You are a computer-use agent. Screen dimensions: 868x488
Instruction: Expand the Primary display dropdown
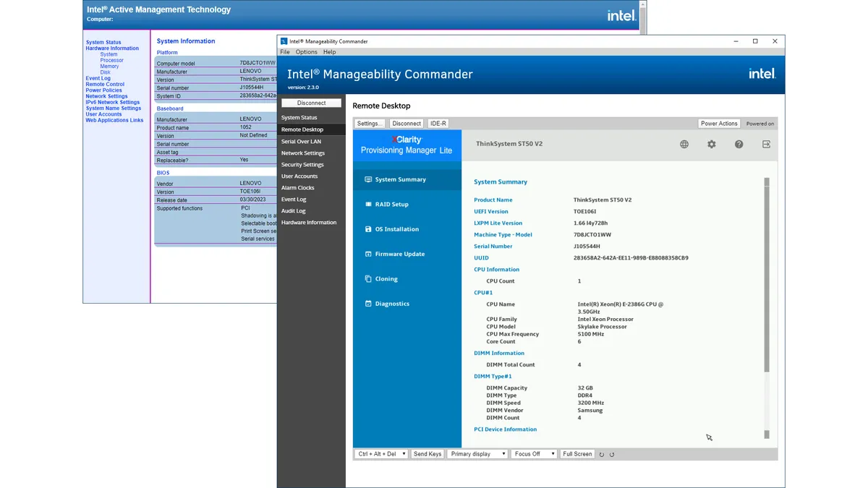point(477,454)
